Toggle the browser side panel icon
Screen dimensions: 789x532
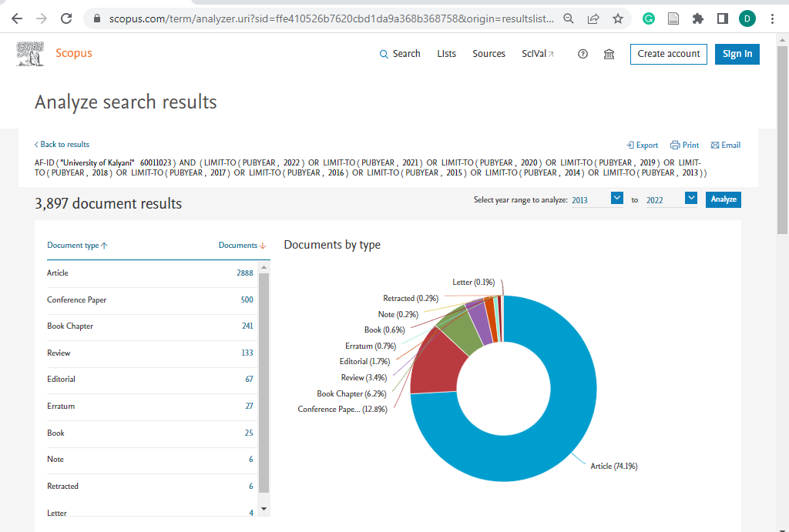(723, 19)
